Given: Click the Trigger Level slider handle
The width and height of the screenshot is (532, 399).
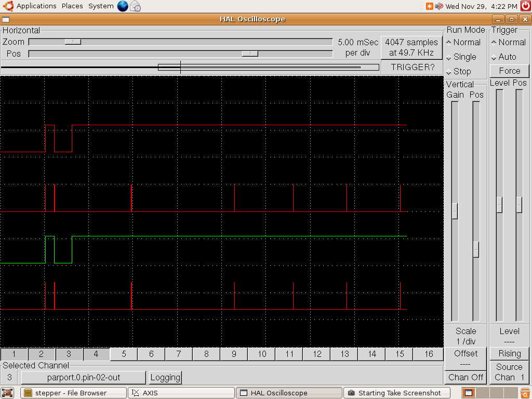Looking at the screenshot, I should tap(499, 205).
